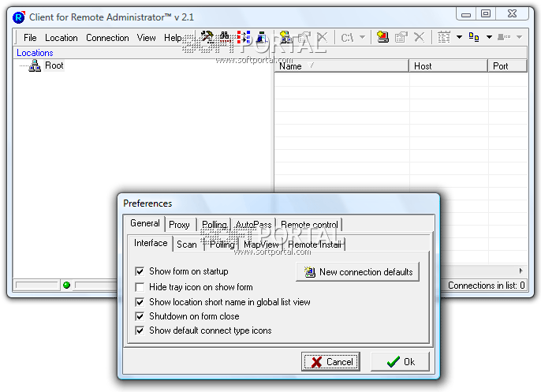Open the Remote Install sub-tab
The width and height of the screenshot is (541, 392).
coord(315,245)
